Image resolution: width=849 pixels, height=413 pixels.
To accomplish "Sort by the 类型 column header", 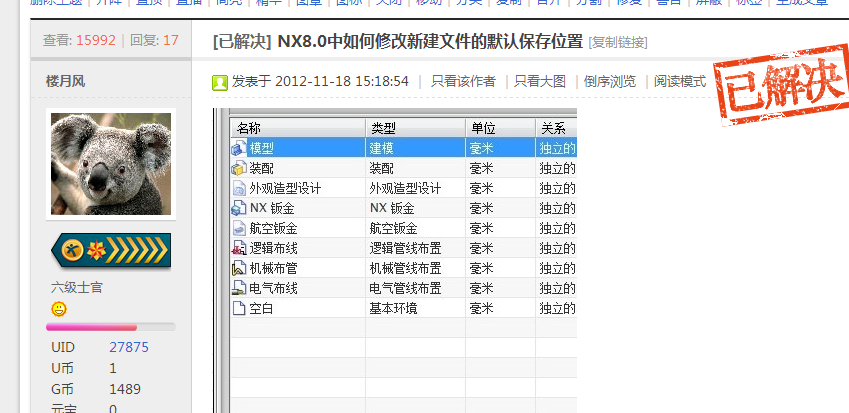I will [x=415, y=128].
